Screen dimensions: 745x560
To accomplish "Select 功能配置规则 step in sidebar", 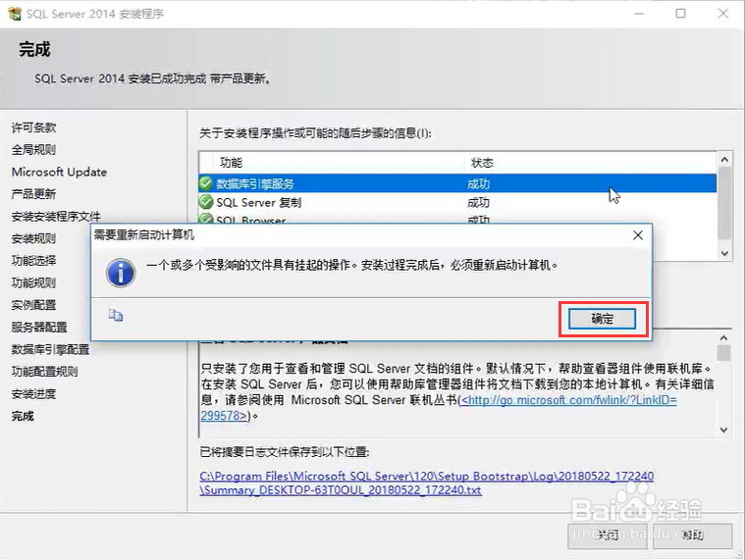I will coord(45,372).
